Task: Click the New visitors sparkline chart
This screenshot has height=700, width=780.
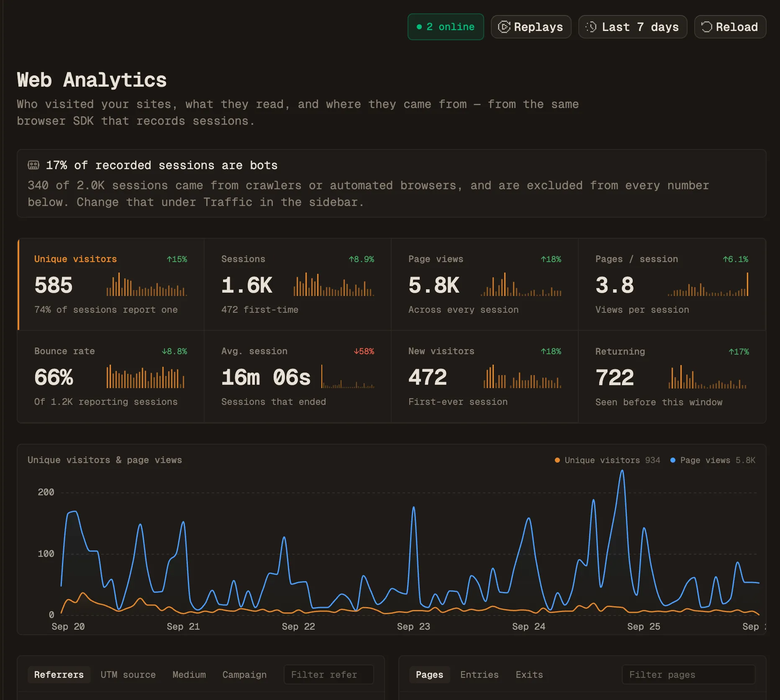Action: click(522, 376)
